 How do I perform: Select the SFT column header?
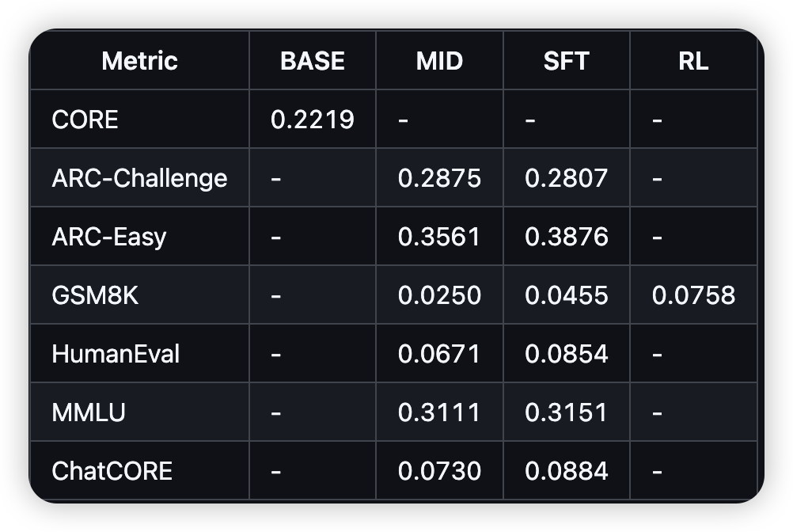(566, 61)
